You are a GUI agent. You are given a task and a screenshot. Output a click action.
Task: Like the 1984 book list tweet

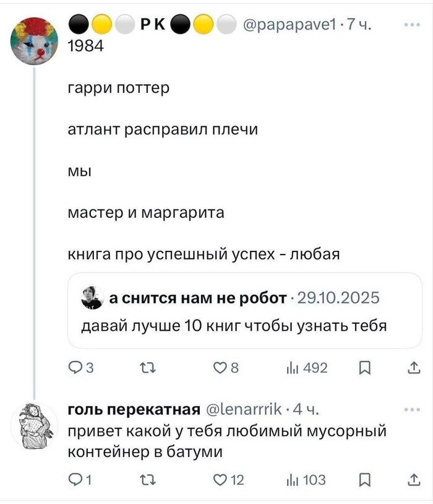221,366
